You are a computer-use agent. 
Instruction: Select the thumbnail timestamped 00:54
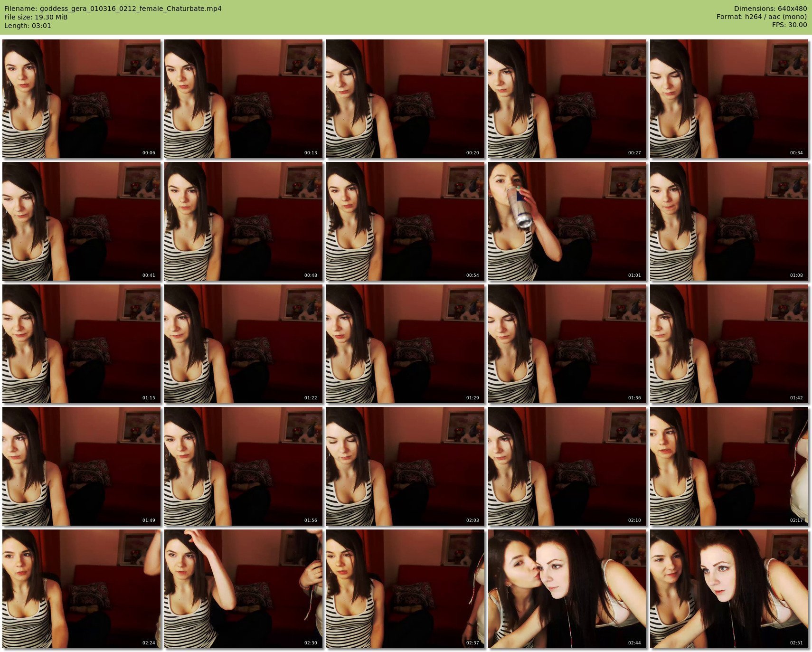(x=406, y=221)
